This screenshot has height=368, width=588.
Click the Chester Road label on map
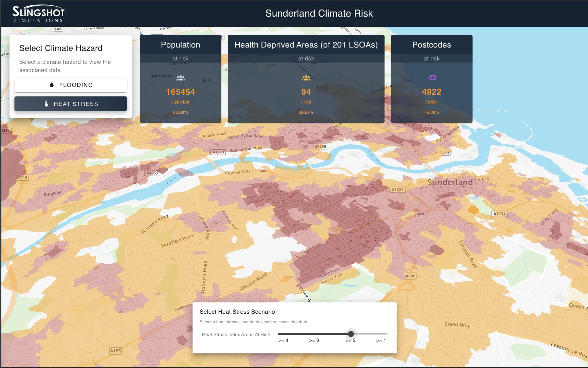coord(253,282)
